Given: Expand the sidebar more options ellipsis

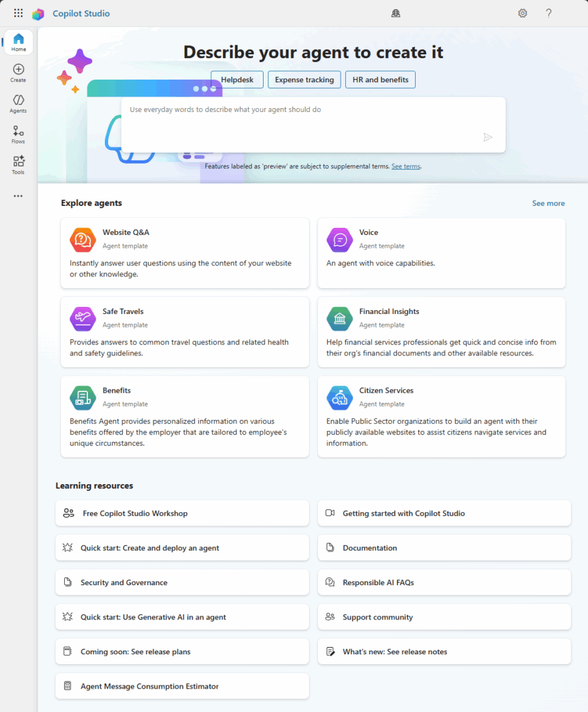Looking at the screenshot, I should [18, 195].
